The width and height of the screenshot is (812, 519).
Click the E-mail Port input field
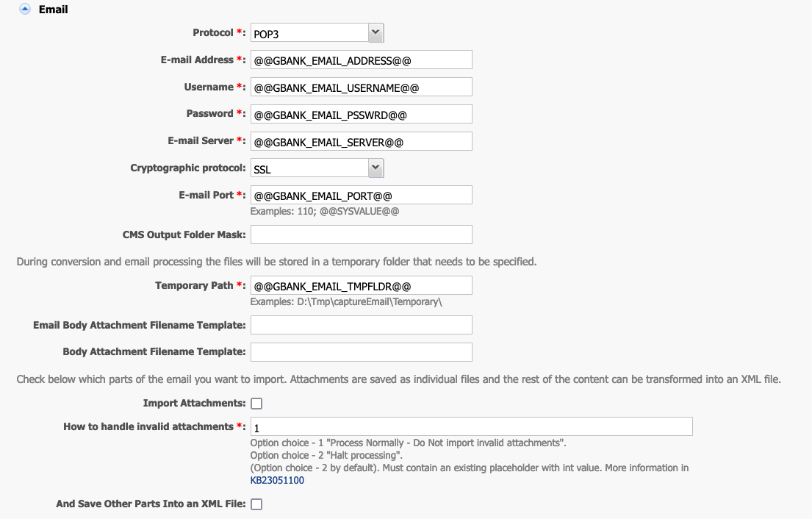coord(362,196)
